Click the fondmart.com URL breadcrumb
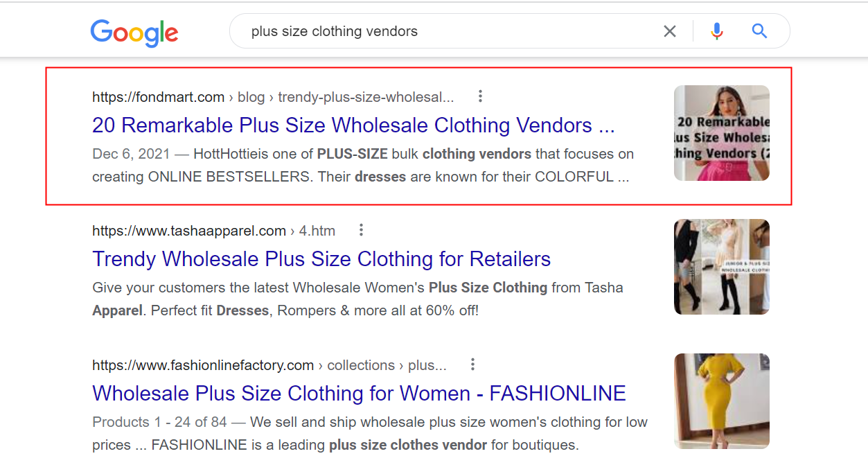The height and width of the screenshot is (474, 868). pos(273,97)
